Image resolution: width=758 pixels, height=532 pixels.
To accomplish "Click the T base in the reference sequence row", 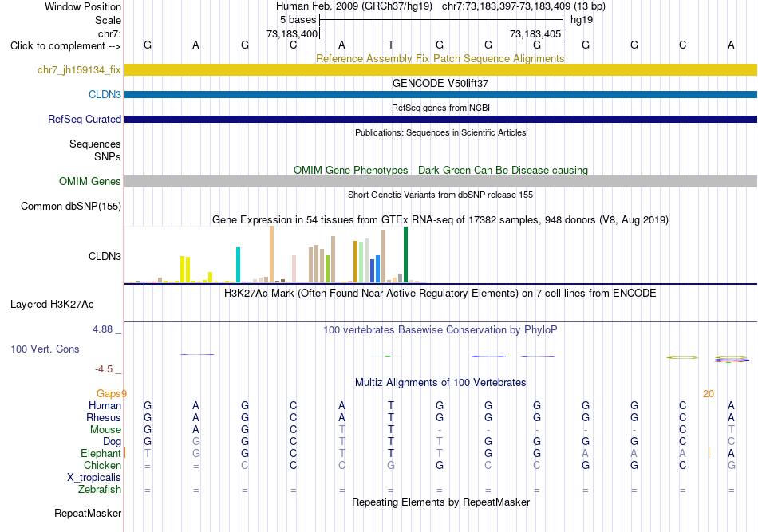I will tap(391, 45).
